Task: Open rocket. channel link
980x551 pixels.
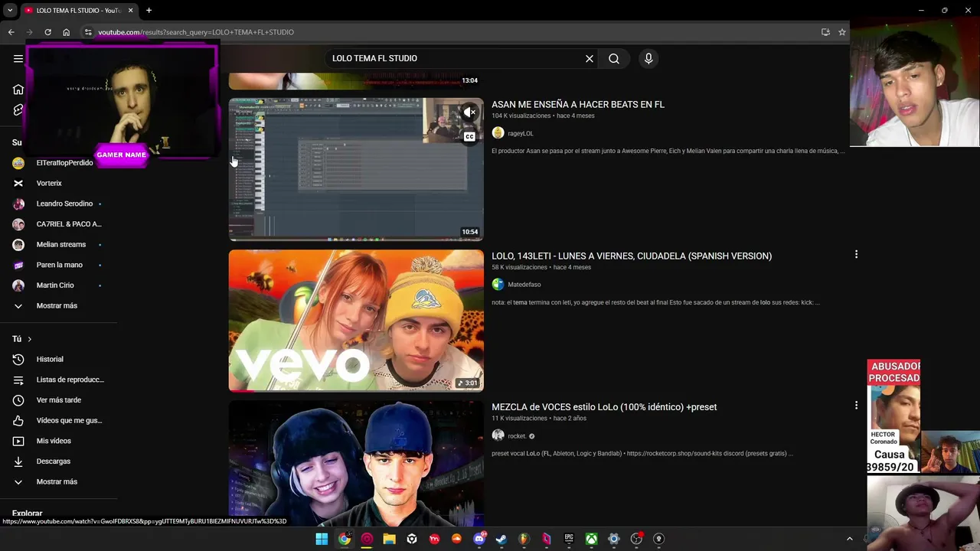Action: click(x=517, y=436)
